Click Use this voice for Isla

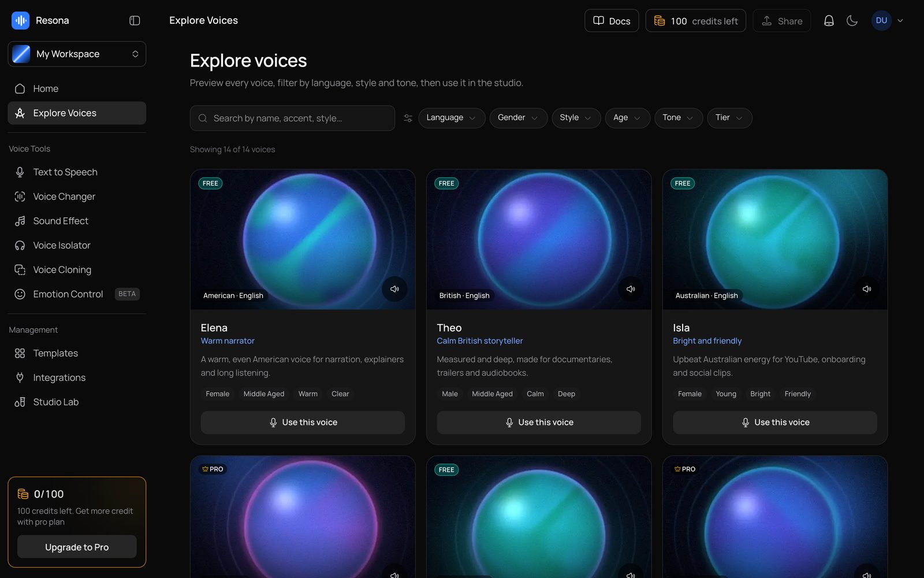pos(775,423)
